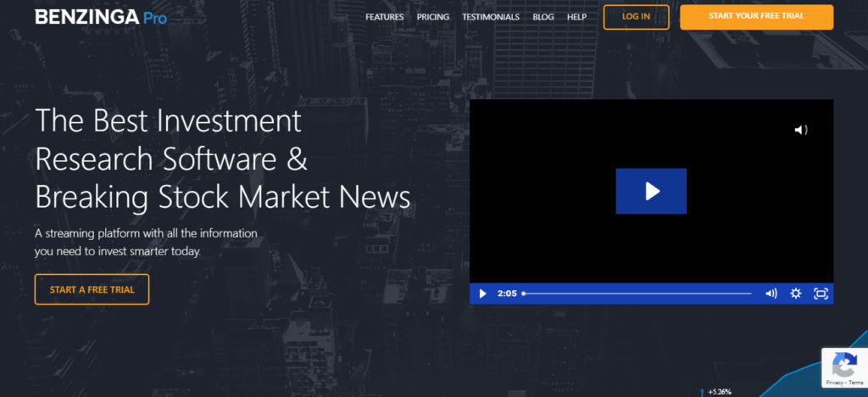868x397 pixels.
Task: Mute video using control bar volume icon
Action: tap(771, 294)
